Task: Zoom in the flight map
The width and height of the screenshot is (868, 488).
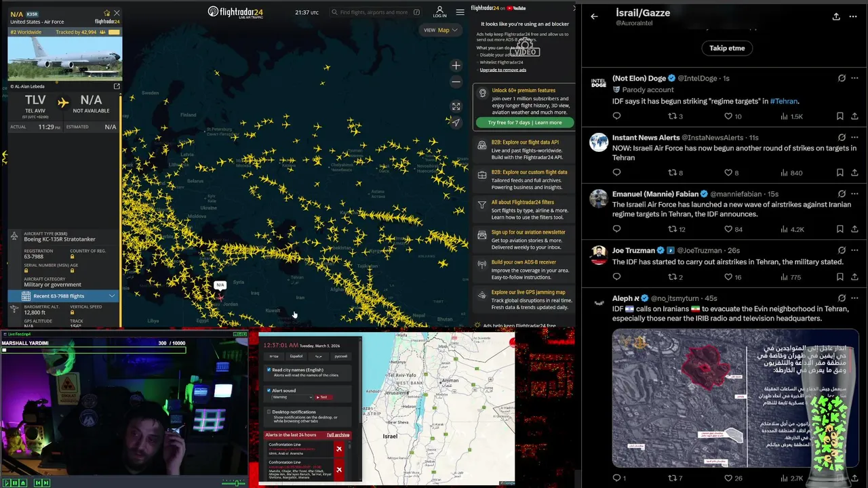Action: pos(456,66)
